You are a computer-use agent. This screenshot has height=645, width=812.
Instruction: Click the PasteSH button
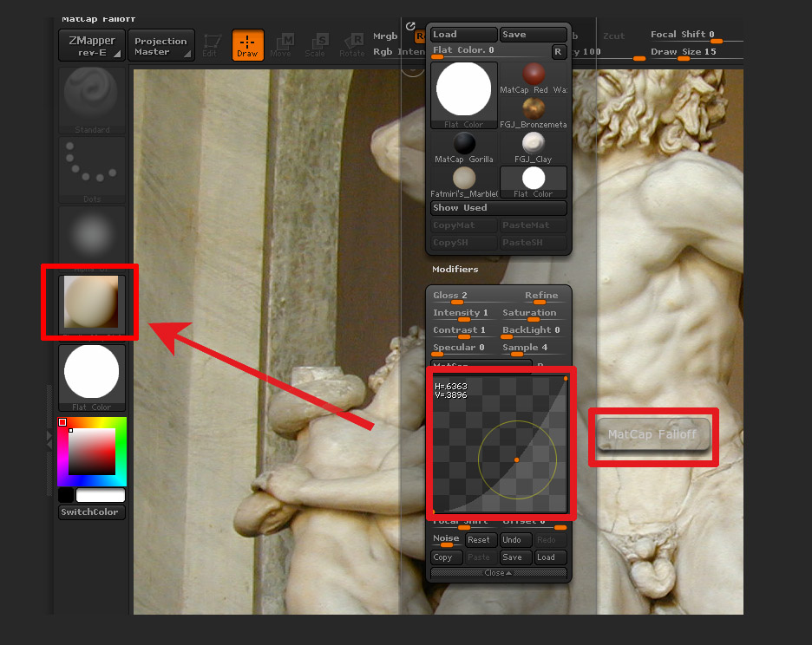coord(534,242)
